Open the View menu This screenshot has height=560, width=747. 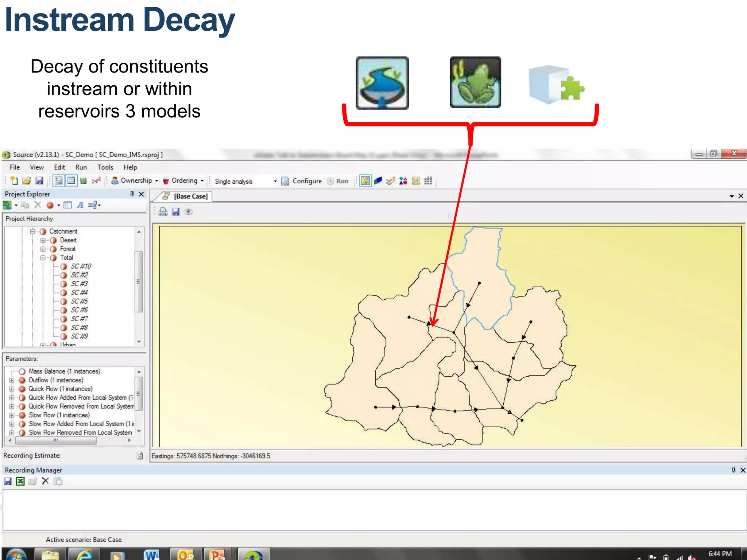(37, 167)
